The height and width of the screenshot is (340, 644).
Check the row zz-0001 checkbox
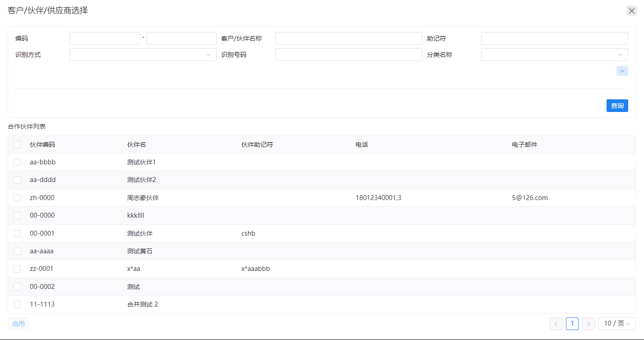pos(17,269)
